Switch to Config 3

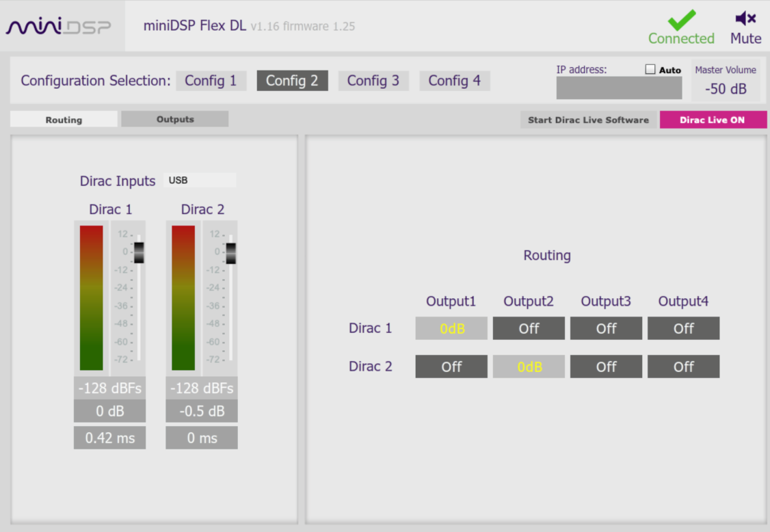[373, 81]
